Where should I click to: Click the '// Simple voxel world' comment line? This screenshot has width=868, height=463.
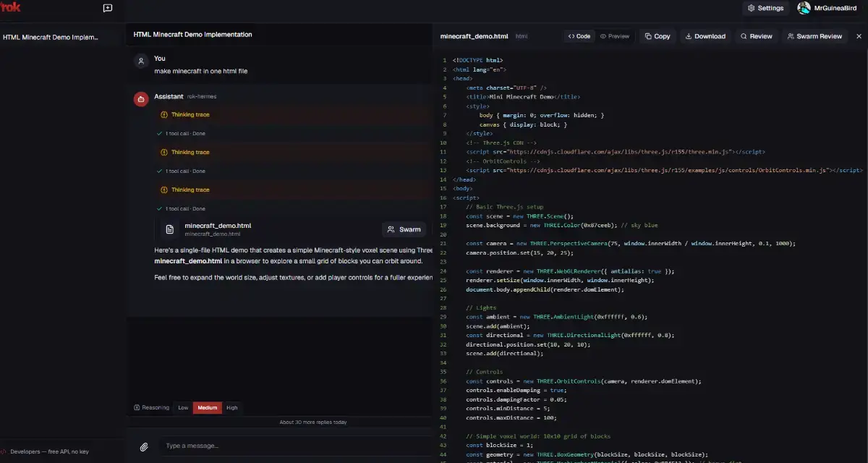click(538, 436)
